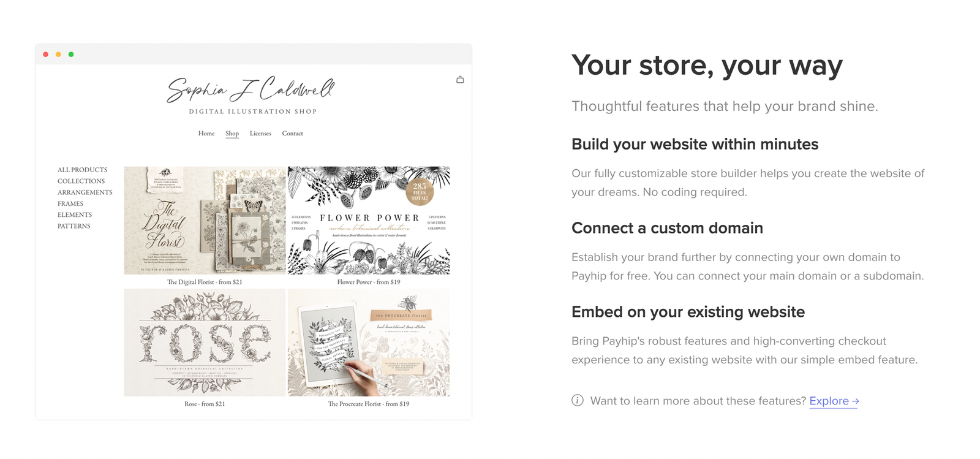Screen dimensions: 980x459
Task: Open the Contact page
Action: coord(292,134)
